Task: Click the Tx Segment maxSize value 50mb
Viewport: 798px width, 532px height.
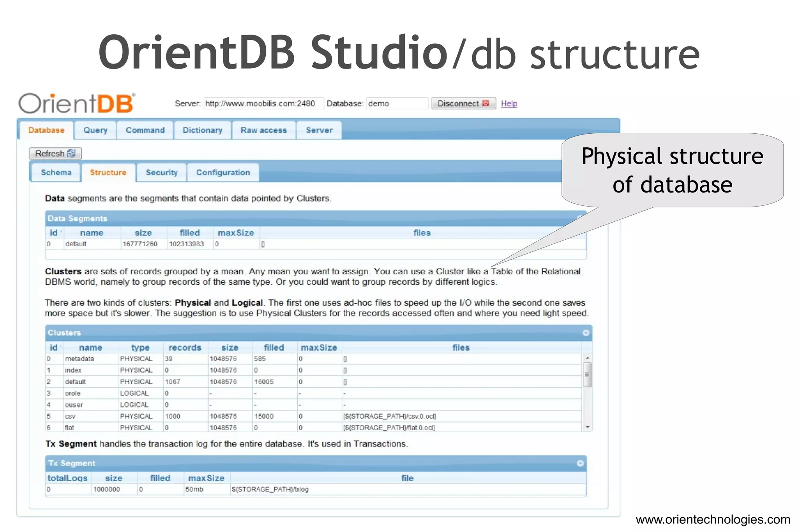Action: 194,489
